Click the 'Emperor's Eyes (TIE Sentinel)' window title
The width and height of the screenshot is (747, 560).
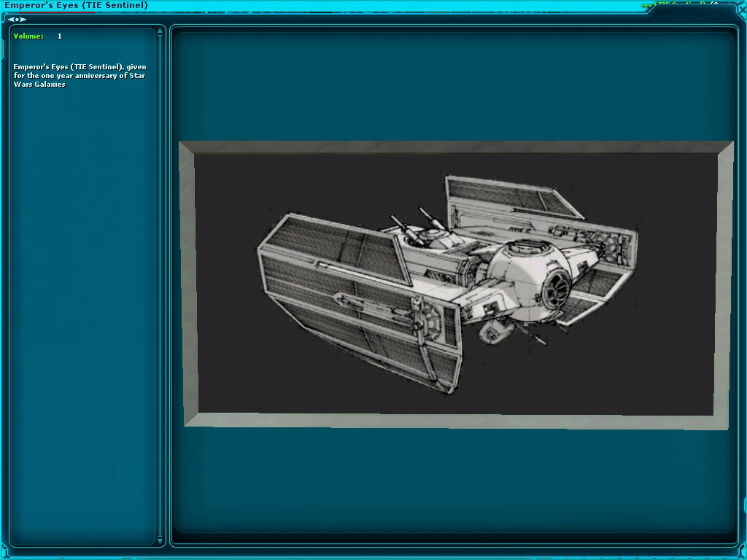tap(76, 5)
